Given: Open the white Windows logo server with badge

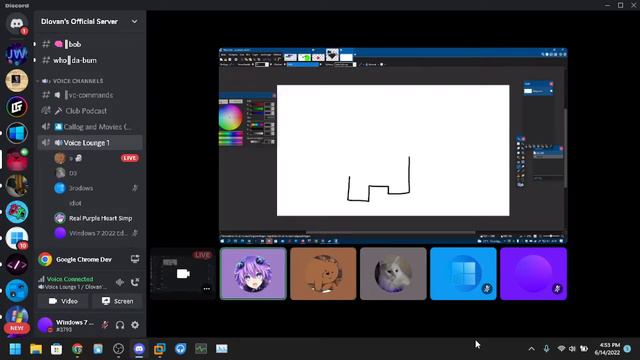Looking at the screenshot, I should coord(16,238).
